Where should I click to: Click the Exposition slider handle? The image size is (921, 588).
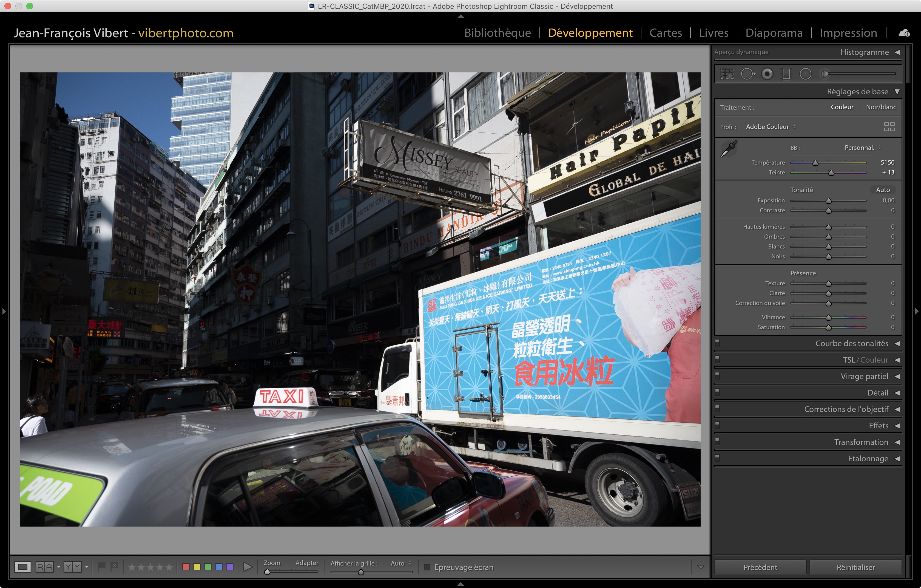coord(828,201)
